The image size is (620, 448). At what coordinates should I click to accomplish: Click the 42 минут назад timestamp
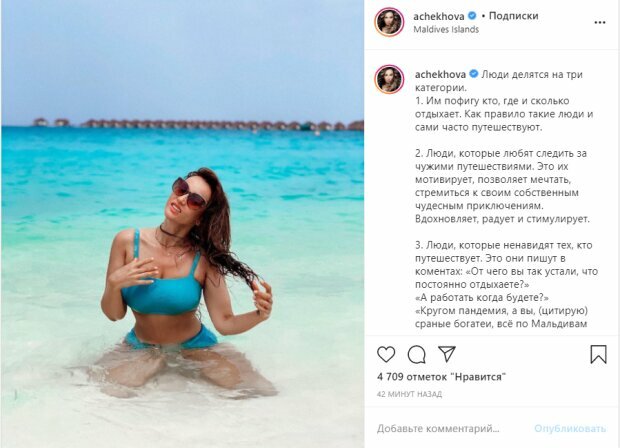[x=409, y=394]
